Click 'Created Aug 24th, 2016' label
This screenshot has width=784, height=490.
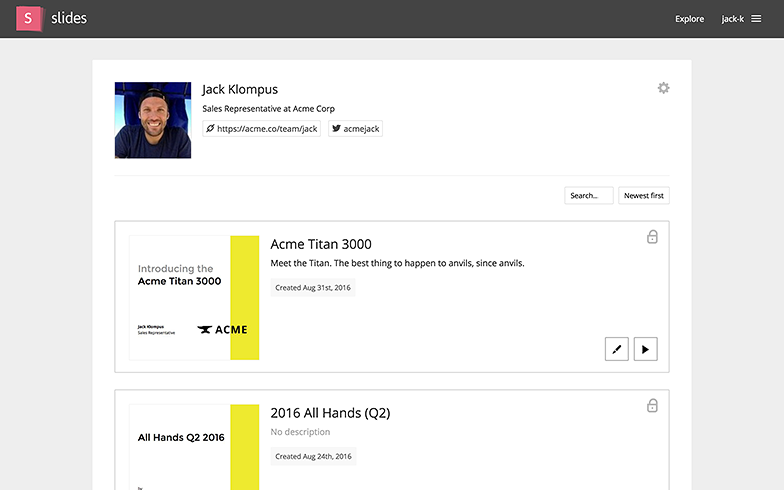click(x=314, y=456)
